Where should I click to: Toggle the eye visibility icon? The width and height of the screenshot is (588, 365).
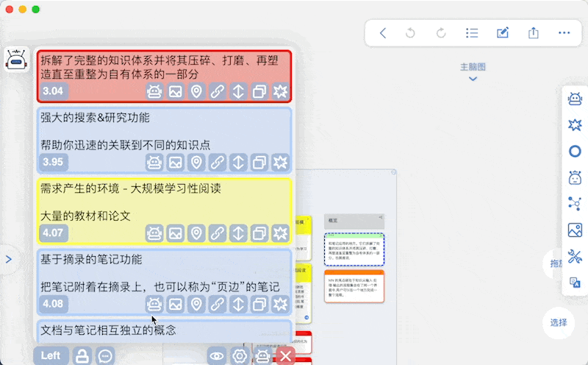point(217,355)
